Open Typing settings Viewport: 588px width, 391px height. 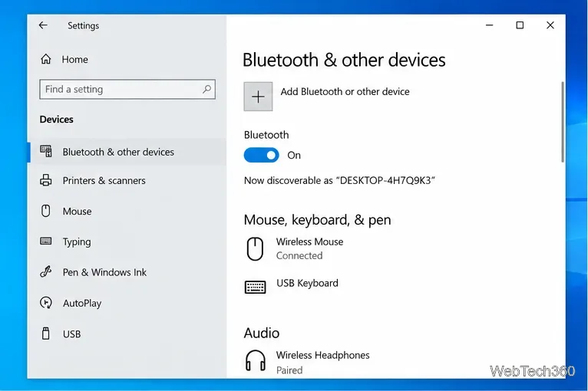[127, 242]
